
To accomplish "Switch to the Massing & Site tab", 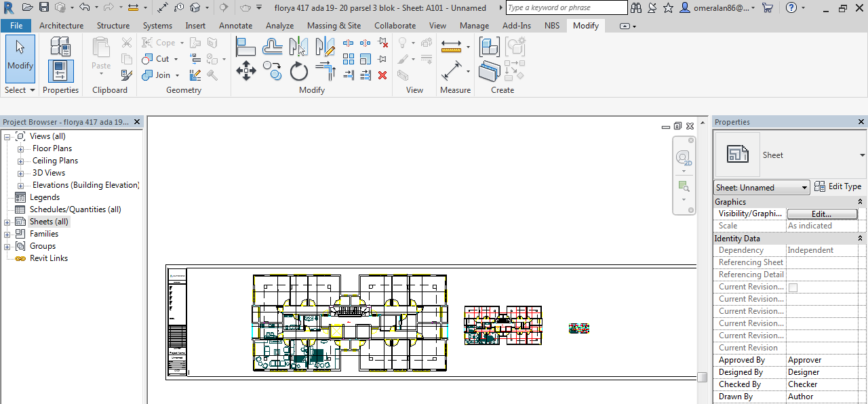I will coord(334,25).
